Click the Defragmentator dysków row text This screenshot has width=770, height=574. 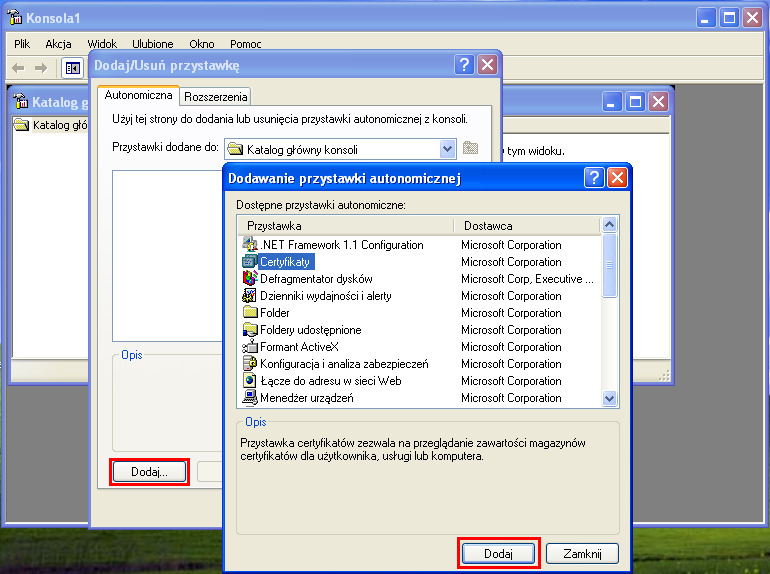click(316, 279)
